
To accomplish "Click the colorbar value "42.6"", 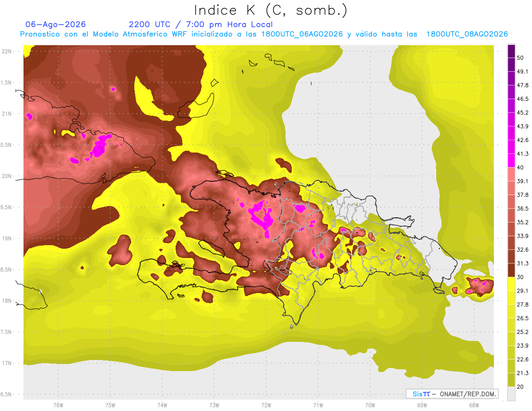I will point(523,140).
